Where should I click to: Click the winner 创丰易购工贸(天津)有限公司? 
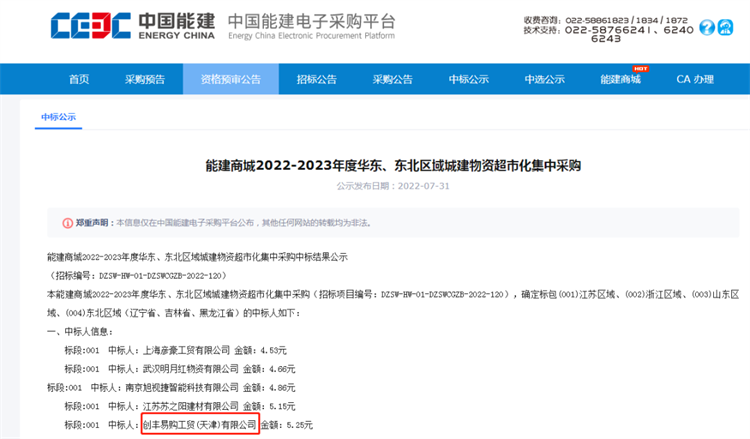[200, 425]
